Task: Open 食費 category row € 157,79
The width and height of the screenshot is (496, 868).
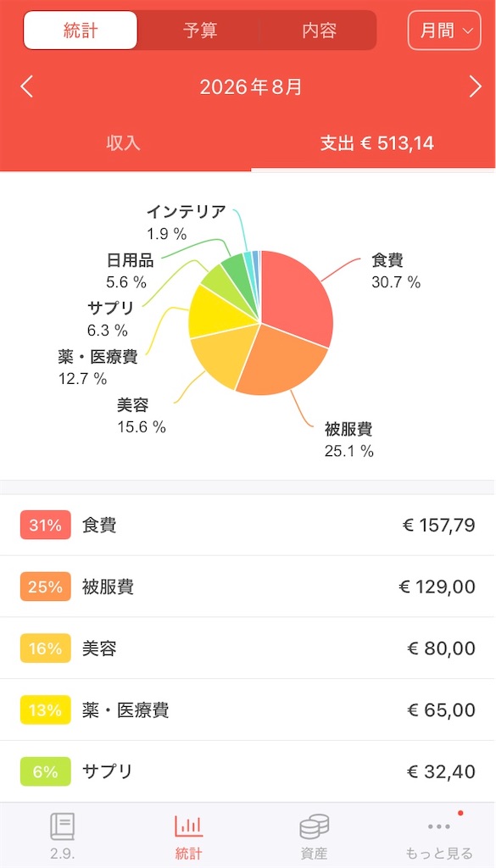Action: click(x=248, y=525)
